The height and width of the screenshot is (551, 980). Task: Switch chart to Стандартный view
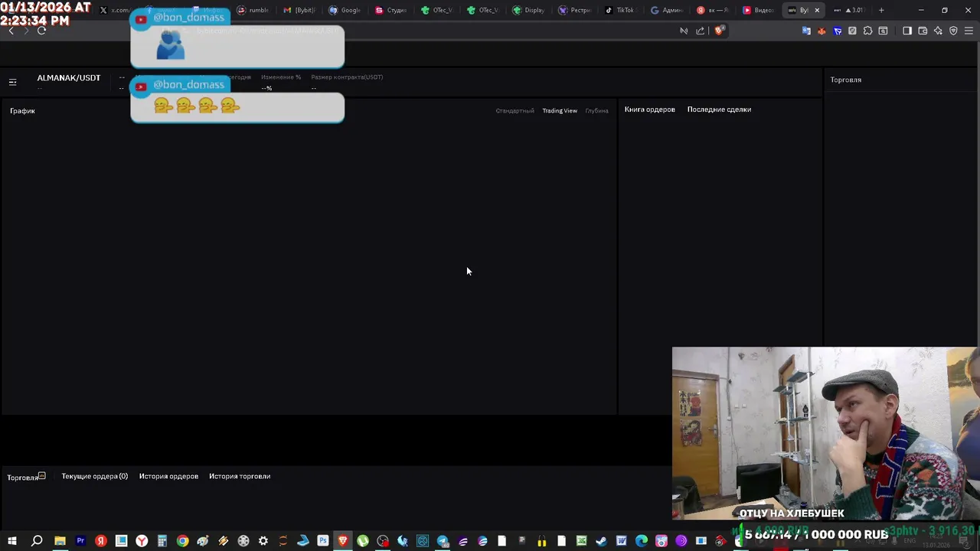pyautogui.click(x=514, y=111)
